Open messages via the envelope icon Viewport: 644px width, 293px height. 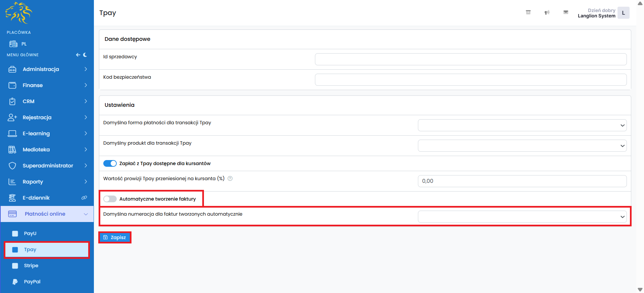566,12
